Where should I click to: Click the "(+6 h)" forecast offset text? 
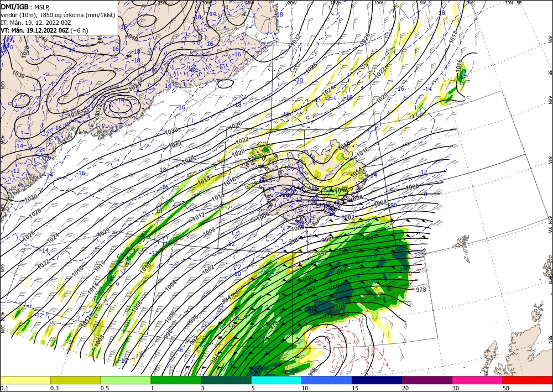click(x=79, y=30)
